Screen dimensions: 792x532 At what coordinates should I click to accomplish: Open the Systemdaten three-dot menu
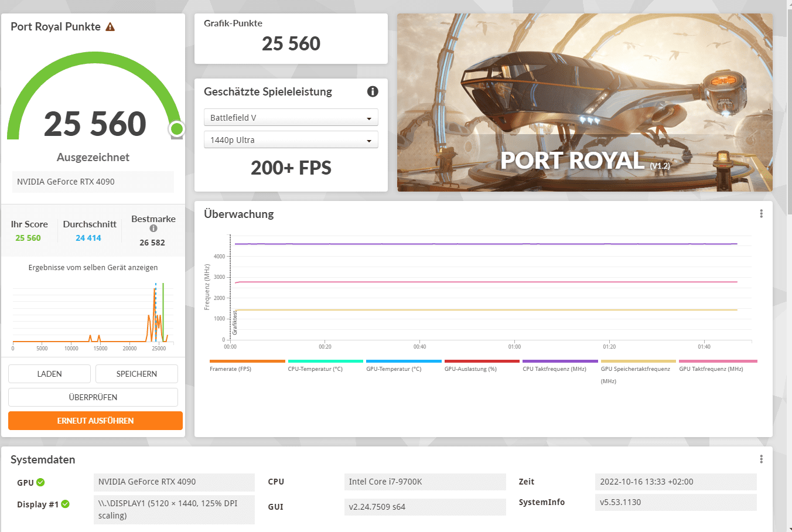761,459
